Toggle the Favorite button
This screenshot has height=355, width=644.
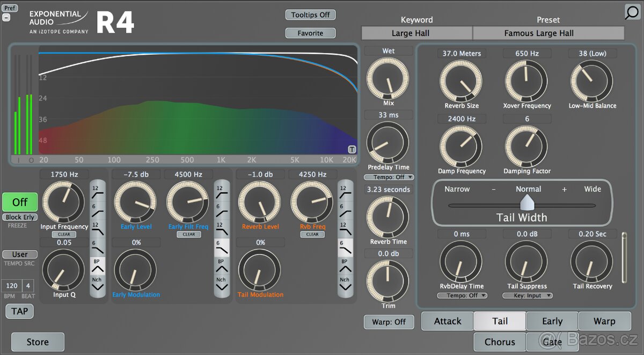pos(310,33)
